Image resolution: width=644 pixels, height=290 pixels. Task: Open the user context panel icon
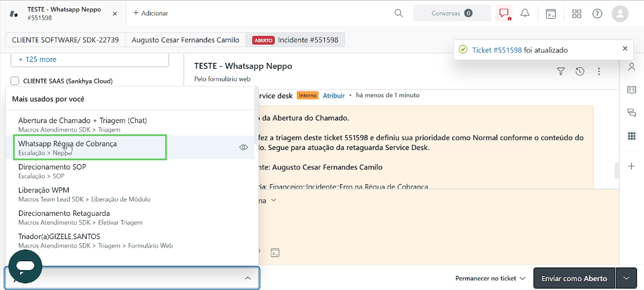point(632,67)
